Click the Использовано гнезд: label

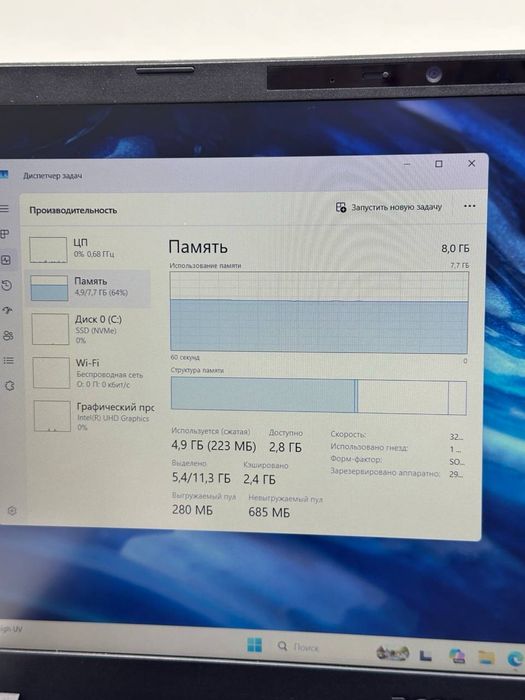click(x=369, y=447)
